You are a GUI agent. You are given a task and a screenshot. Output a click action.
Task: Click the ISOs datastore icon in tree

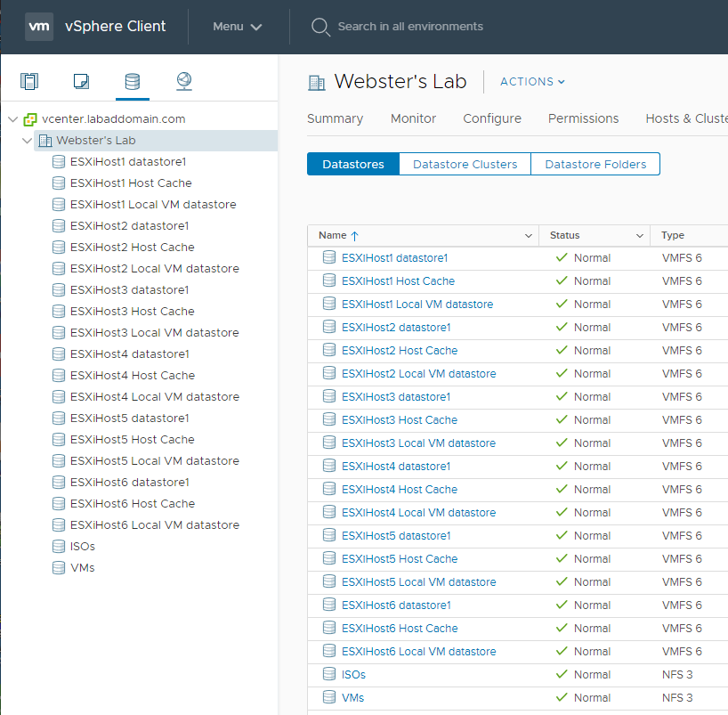(59, 547)
